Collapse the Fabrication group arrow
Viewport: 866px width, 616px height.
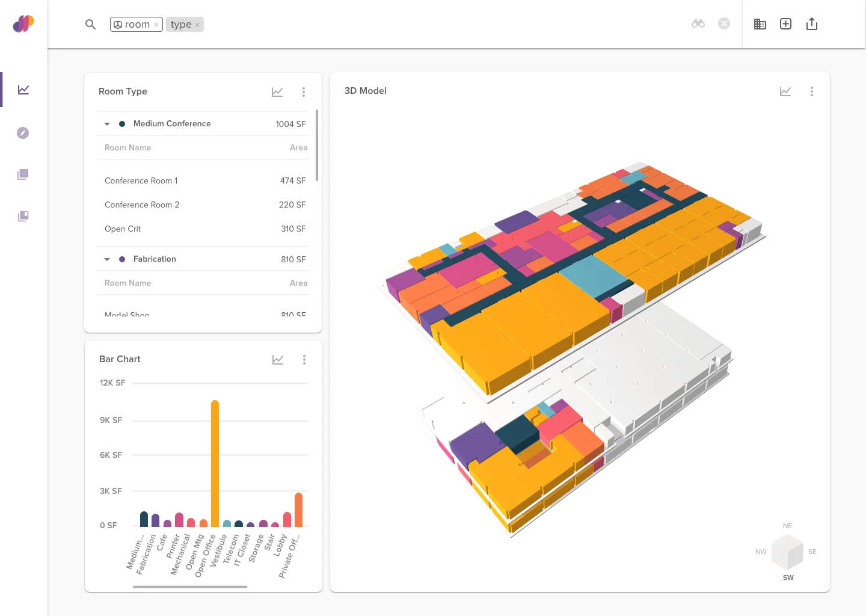(x=107, y=259)
